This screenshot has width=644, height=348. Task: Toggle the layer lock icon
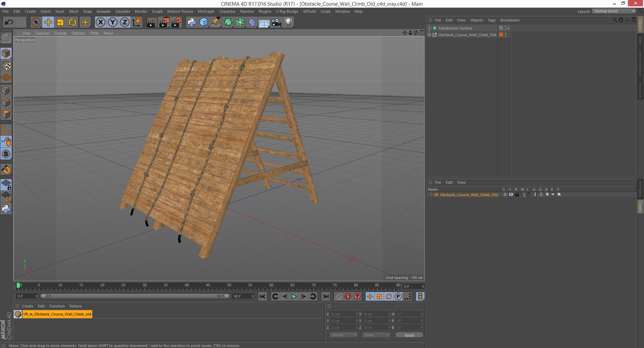[529, 194]
